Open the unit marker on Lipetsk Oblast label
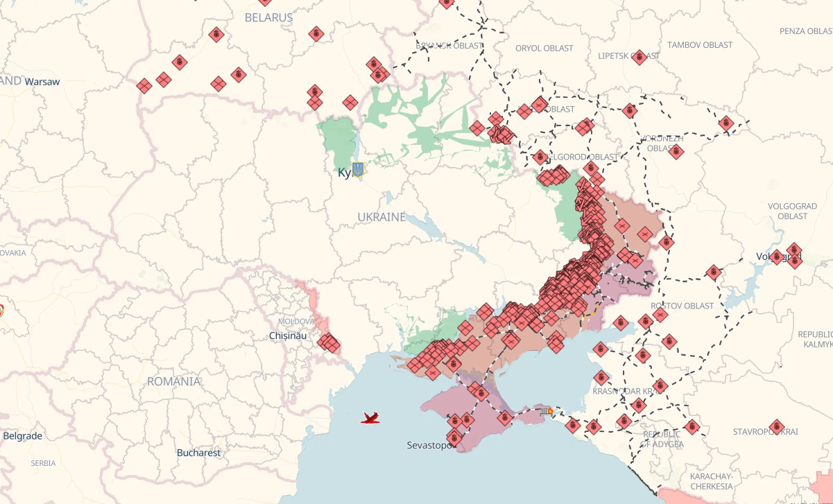 [639, 57]
